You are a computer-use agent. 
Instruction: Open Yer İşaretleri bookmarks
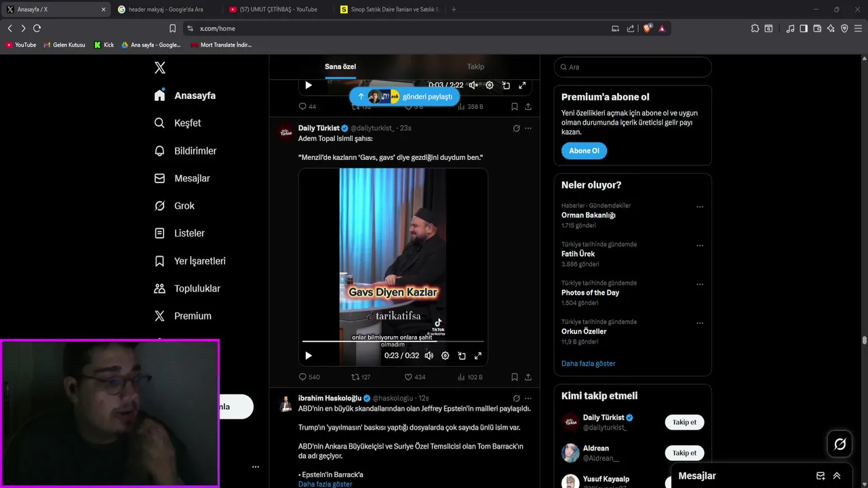tap(190, 261)
